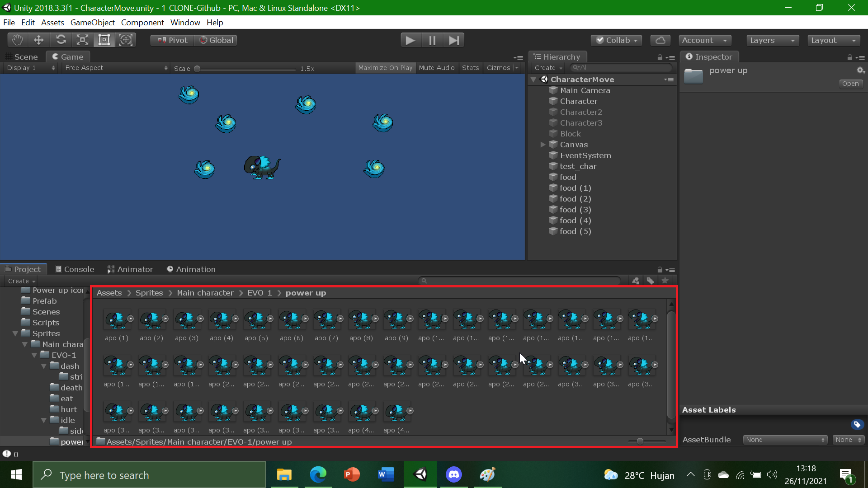868x488 pixels.
Task: Click the center-pivot toggle icon
Action: coord(172,40)
